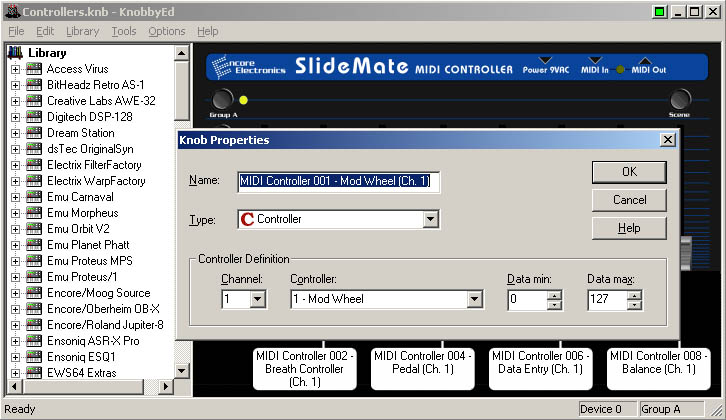Open the Tools menu

click(124, 31)
